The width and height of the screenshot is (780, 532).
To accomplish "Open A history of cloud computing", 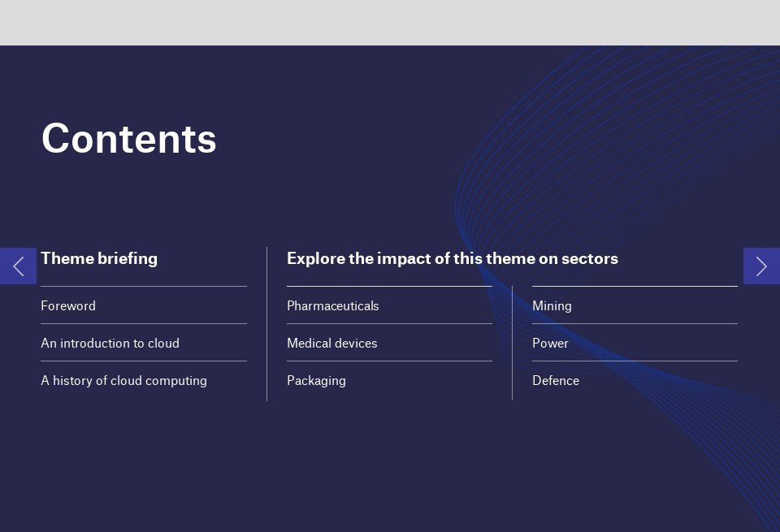I will (123, 381).
